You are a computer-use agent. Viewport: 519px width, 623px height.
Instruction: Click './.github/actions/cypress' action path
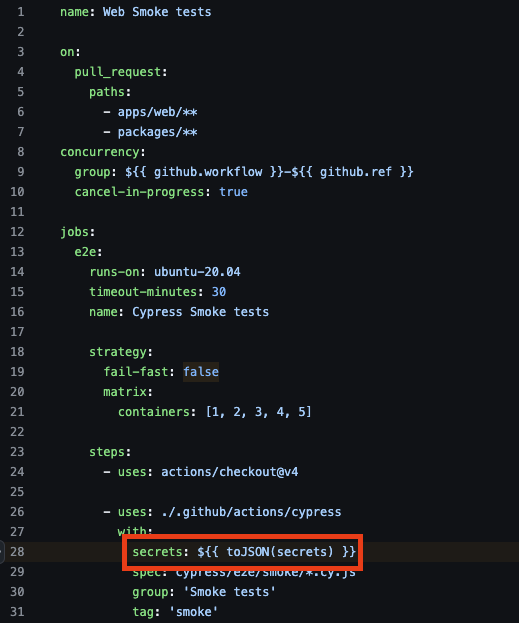[x=251, y=512]
